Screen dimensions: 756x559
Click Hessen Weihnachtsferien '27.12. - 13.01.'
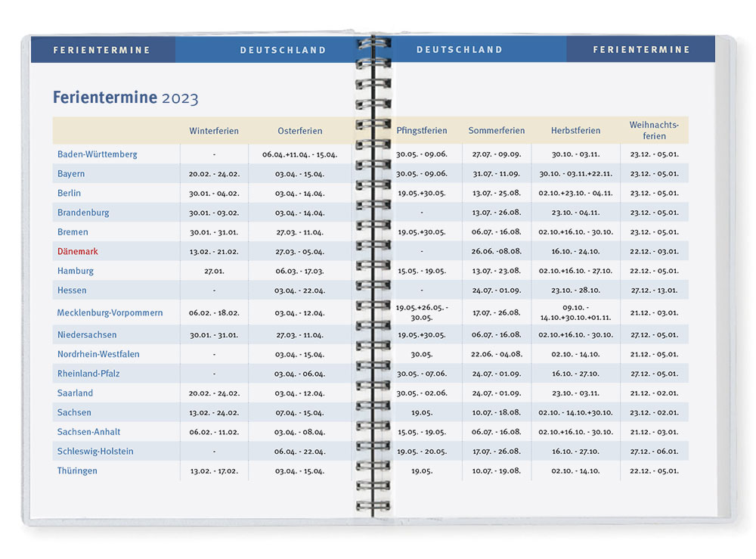click(654, 290)
